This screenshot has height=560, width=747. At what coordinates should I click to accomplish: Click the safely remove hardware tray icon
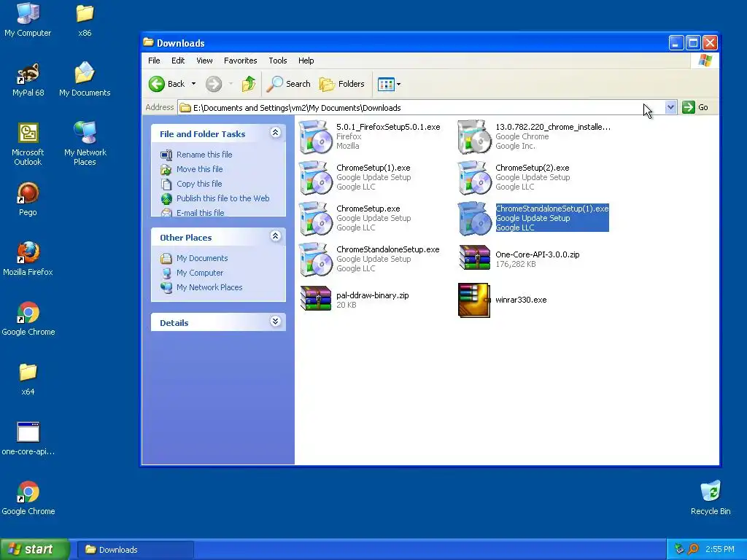point(679,549)
